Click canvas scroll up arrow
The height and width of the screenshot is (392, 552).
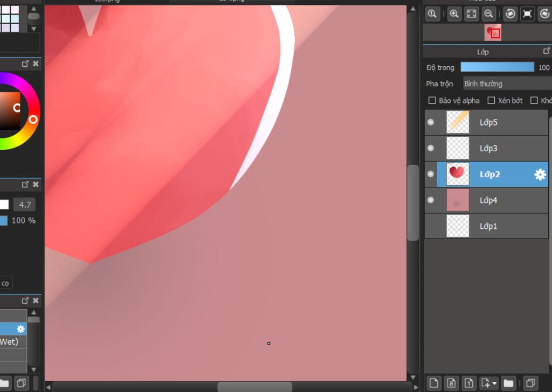pos(413,9)
